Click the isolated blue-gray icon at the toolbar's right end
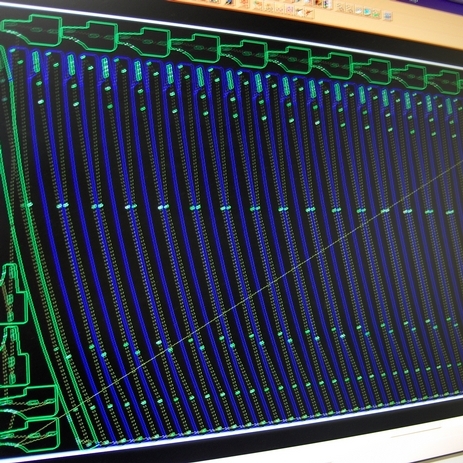Image resolution: width=463 pixels, height=463 pixels. (387, 16)
